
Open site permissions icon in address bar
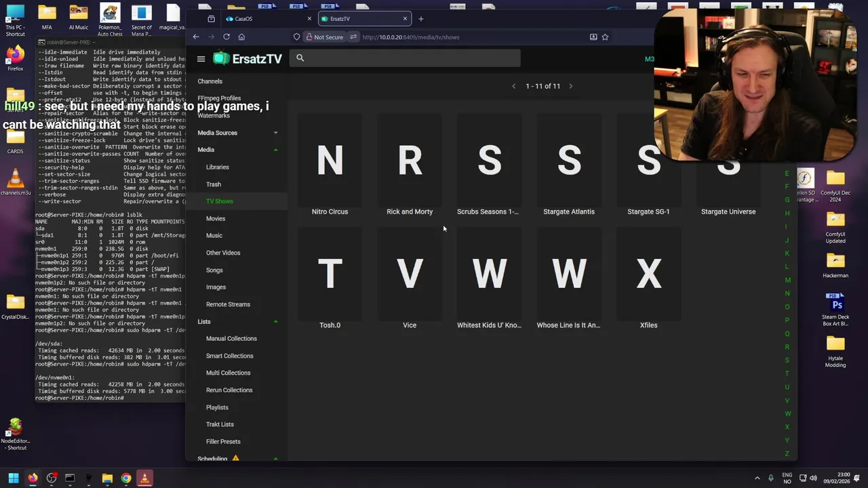(353, 37)
